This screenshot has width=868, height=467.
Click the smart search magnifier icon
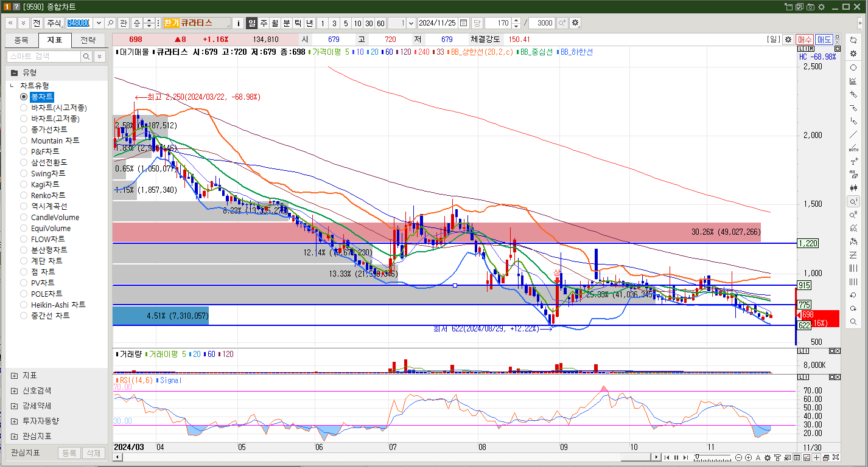point(86,56)
